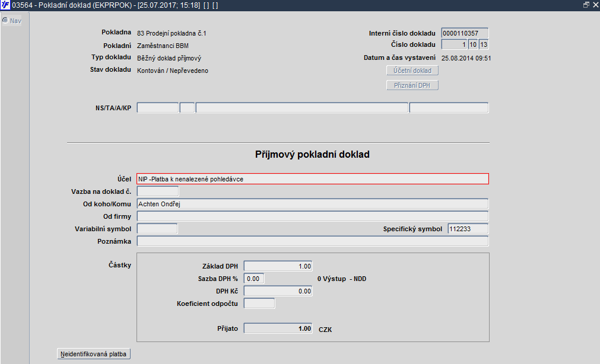
Task: Click the Sazba DPH % field
Action: 253,279
